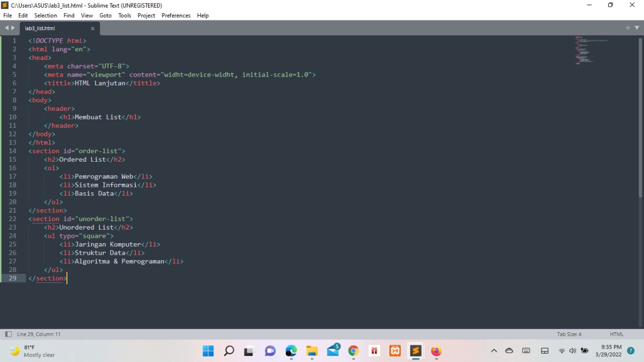Click the "unorder-list" id attribute value

[102, 219]
